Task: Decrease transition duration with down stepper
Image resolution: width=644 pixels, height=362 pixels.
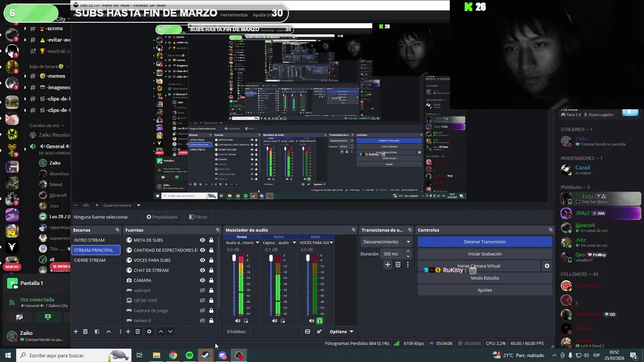Action: 408,256
